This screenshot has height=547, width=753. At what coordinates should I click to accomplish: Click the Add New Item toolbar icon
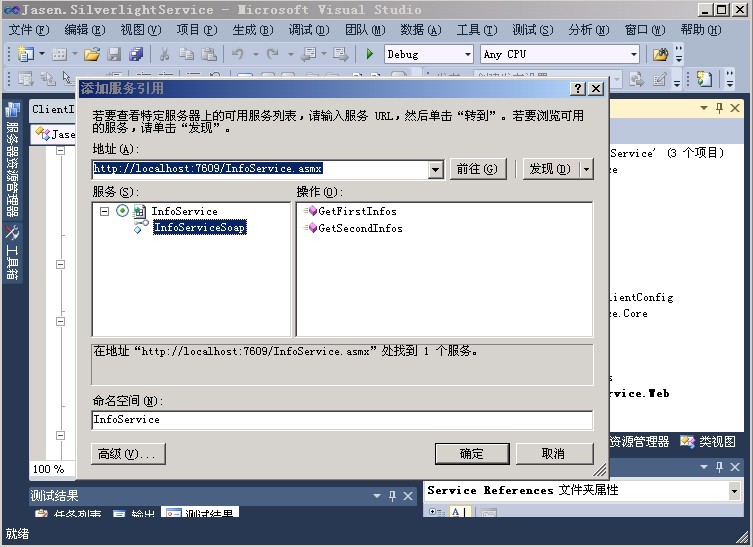click(59, 54)
